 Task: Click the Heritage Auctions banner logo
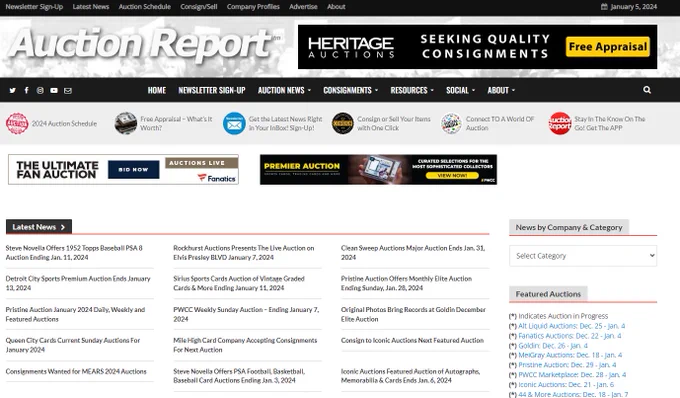(351, 47)
